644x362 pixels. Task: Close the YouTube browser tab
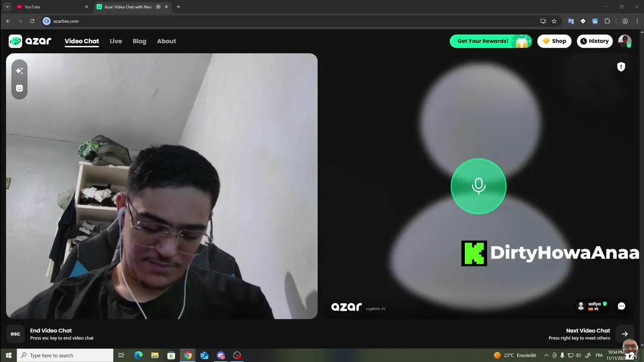point(86,7)
